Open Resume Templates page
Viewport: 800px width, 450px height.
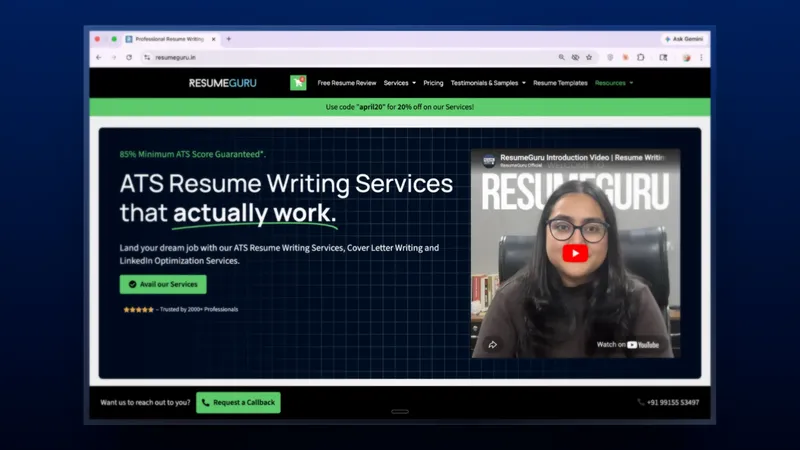coord(560,83)
